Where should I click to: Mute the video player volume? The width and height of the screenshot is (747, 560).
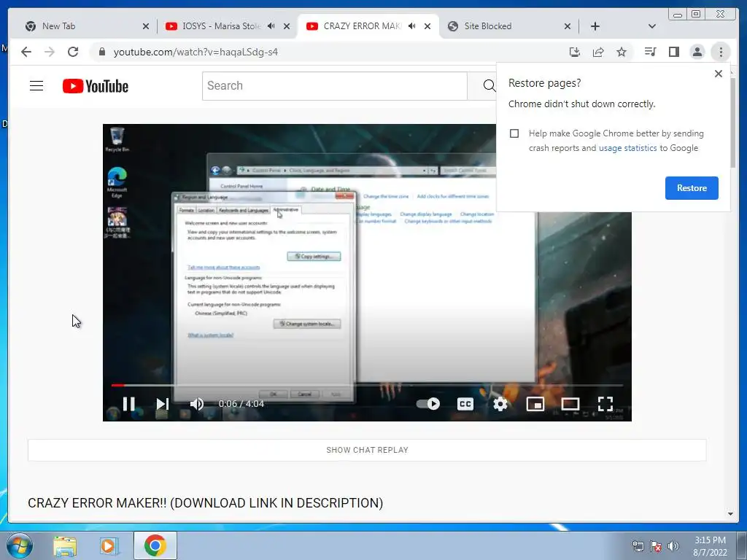196,404
